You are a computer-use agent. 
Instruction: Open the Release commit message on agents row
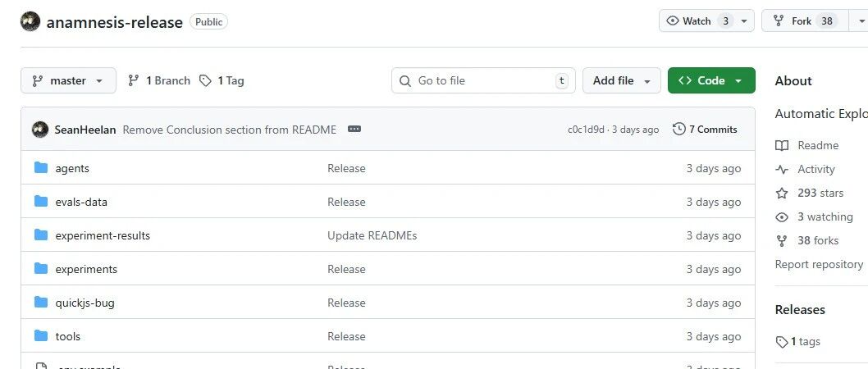[x=346, y=168]
